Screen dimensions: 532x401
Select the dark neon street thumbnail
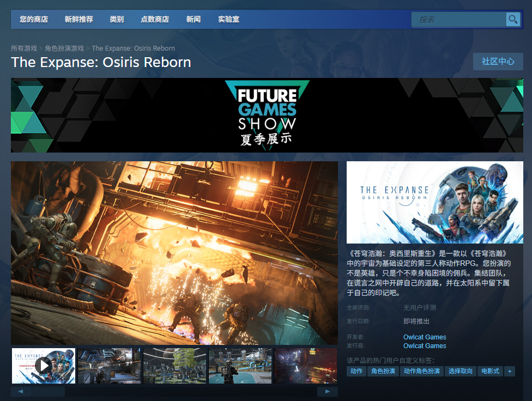[x=305, y=366]
